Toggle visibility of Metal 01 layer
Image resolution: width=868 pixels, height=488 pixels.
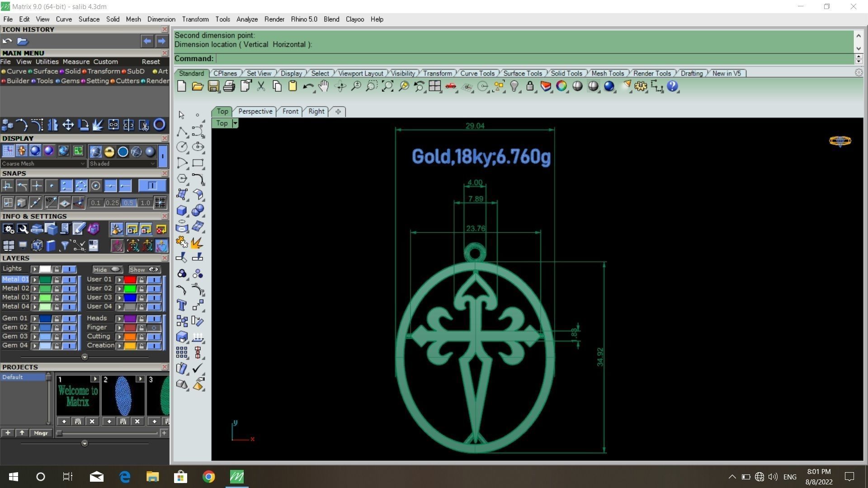pos(69,280)
